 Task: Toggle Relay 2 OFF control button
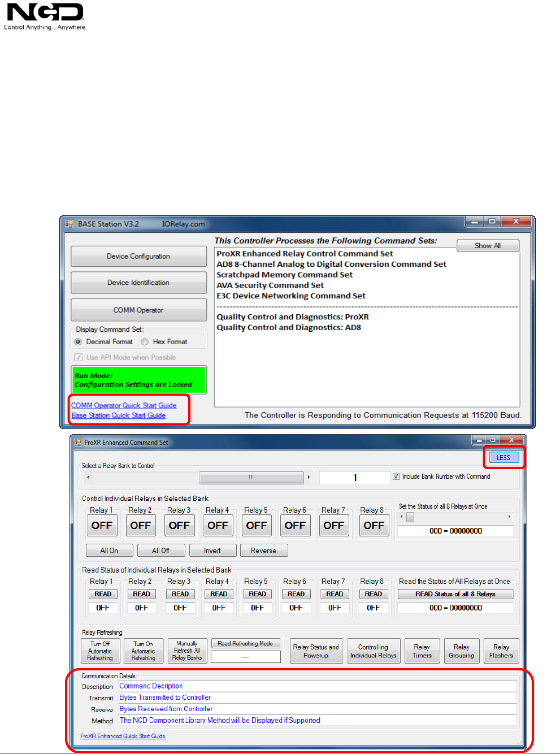tap(141, 526)
